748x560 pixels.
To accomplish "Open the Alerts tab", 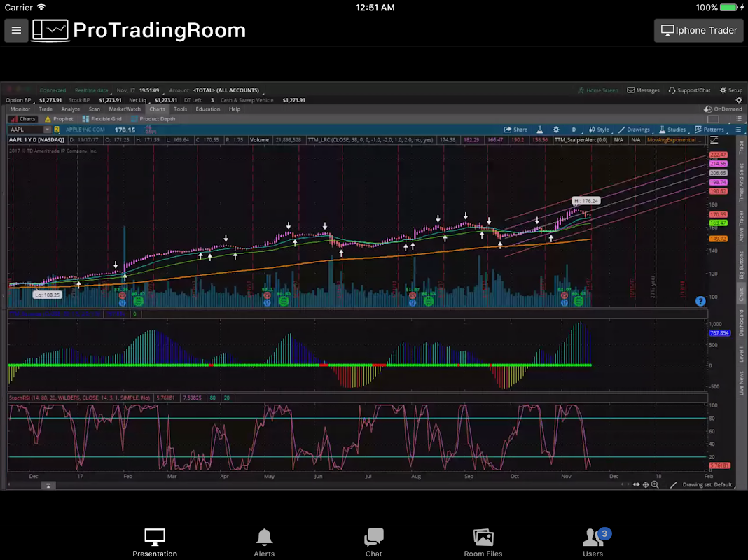I will (x=264, y=542).
